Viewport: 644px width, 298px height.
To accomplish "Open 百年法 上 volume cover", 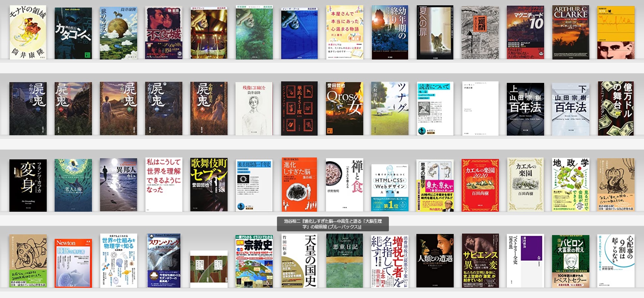I will pyautogui.click(x=525, y=109).
